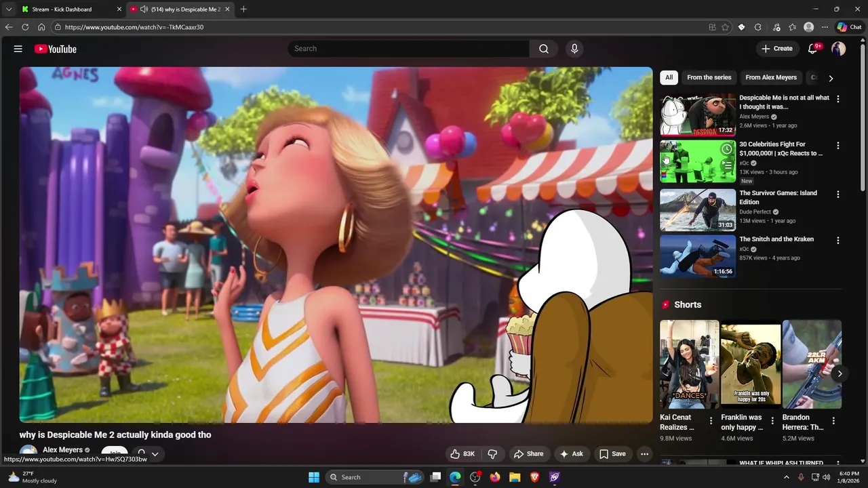Go back in browser history

coord(9,27)
